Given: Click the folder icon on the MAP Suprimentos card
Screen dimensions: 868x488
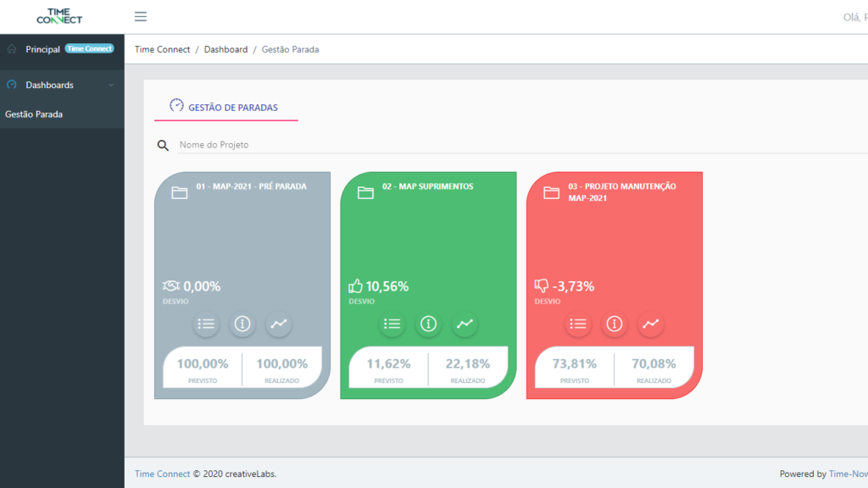Looking at the screenshot, I should [x=364, y=191].
